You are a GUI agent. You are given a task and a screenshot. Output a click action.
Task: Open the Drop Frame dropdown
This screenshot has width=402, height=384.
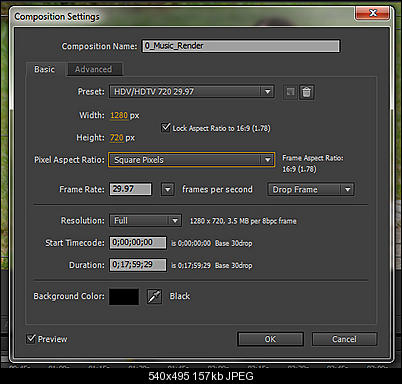pos(310,189)
